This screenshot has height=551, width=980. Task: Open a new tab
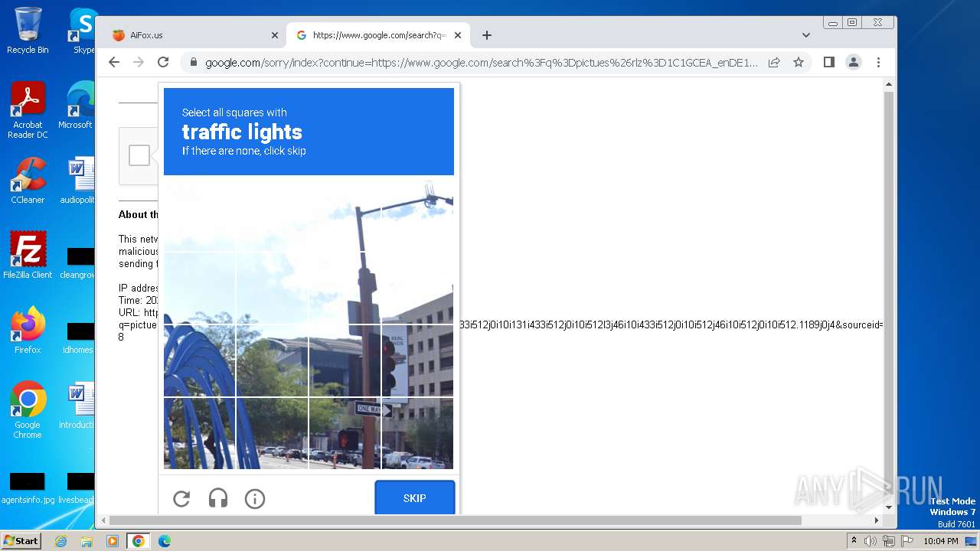[x=487, y=35]
